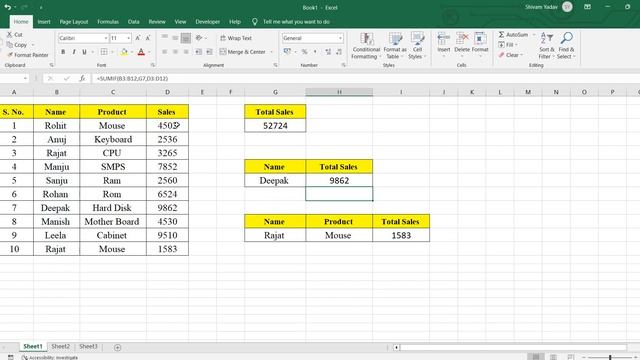Open the Font dialog launcher

coord(153,65)
